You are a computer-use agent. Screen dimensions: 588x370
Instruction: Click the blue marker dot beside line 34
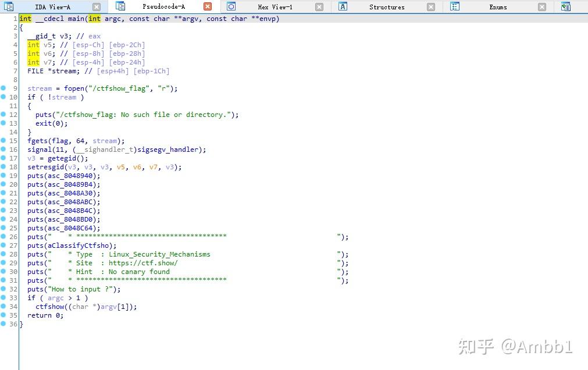pos(5,307)
